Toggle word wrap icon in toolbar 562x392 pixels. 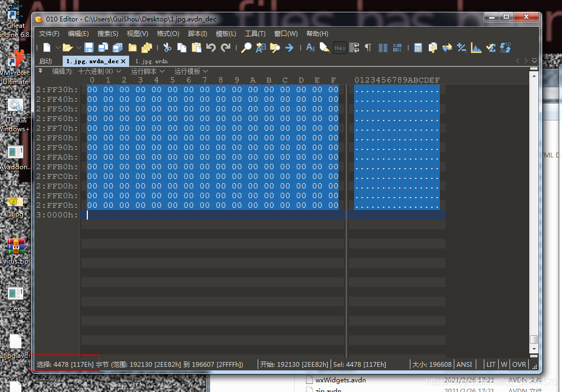(x=354, y=47)
